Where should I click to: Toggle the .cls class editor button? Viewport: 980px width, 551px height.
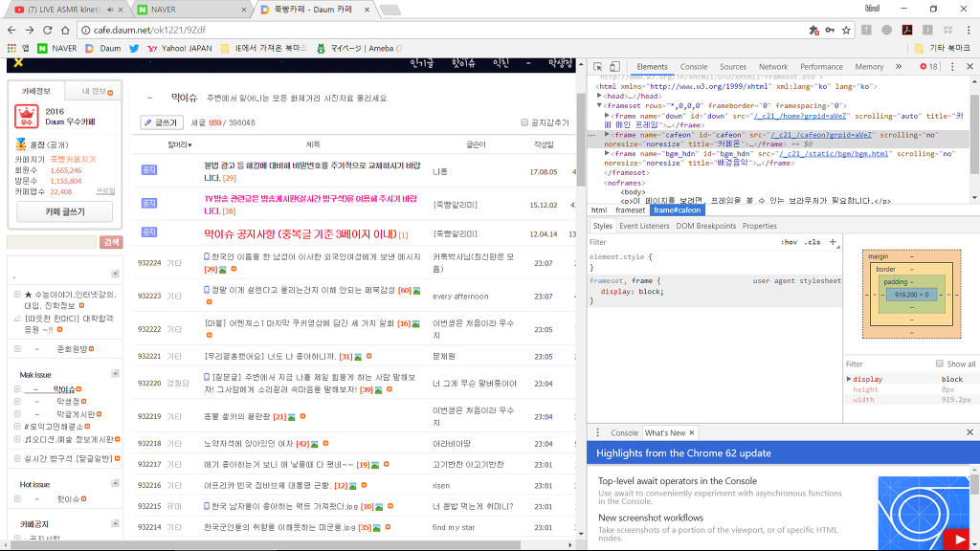click(812, 242)
